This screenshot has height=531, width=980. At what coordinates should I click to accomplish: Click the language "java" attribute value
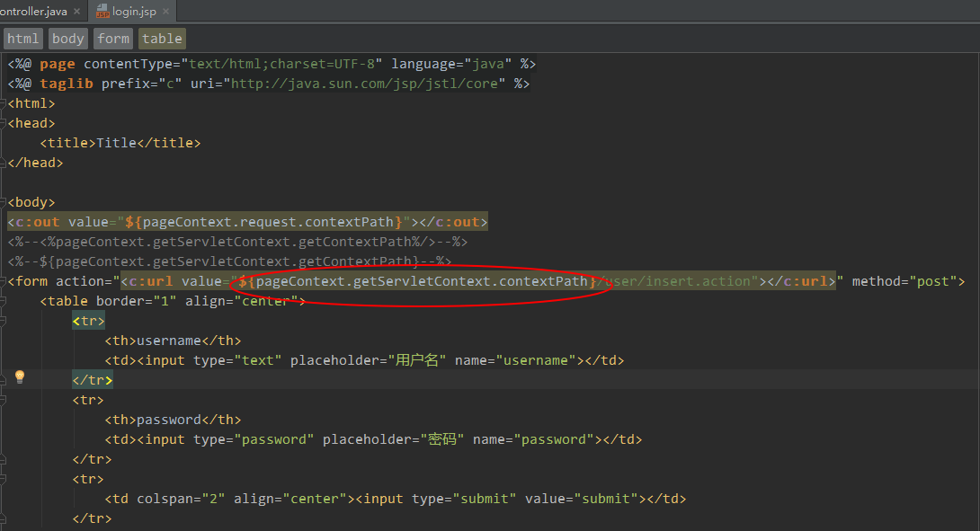point(487,64)
